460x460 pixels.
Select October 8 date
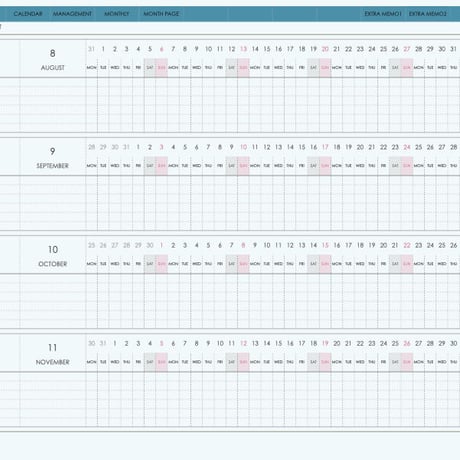click(x=243, y=245)
